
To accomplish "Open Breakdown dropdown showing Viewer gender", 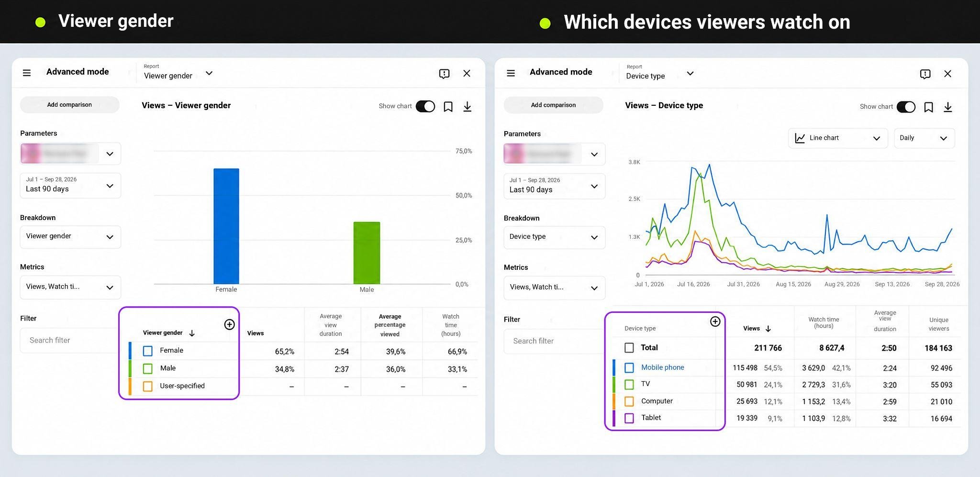I will (x=70, y=237).
